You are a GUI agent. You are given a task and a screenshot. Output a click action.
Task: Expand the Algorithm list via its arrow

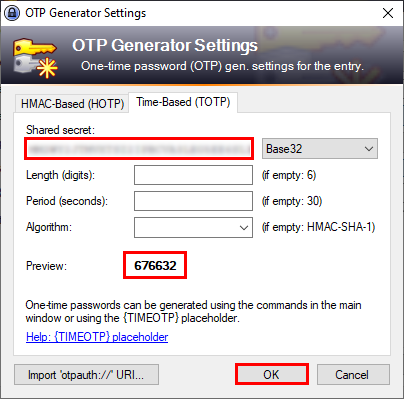click(244, 228)
